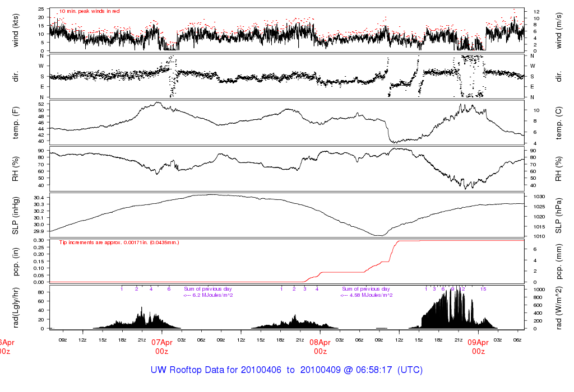Click the 'pcp. (in)' axis label
This screenshot has width=574, height=392.
(15, 262)
